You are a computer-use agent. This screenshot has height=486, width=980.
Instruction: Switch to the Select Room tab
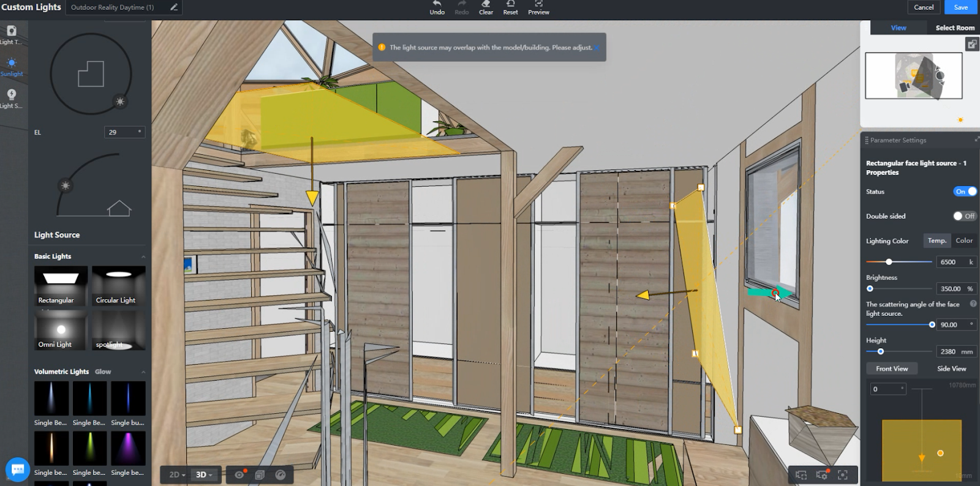(954, 28)
